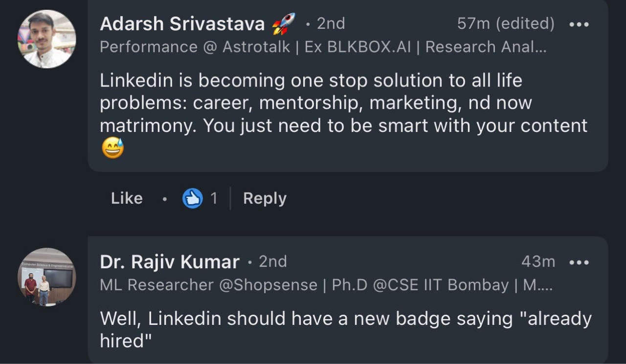Open profile via the Adarsh Srivastava name
The width and height of the screenshot is (626, 364).
(x=182, y=24)
